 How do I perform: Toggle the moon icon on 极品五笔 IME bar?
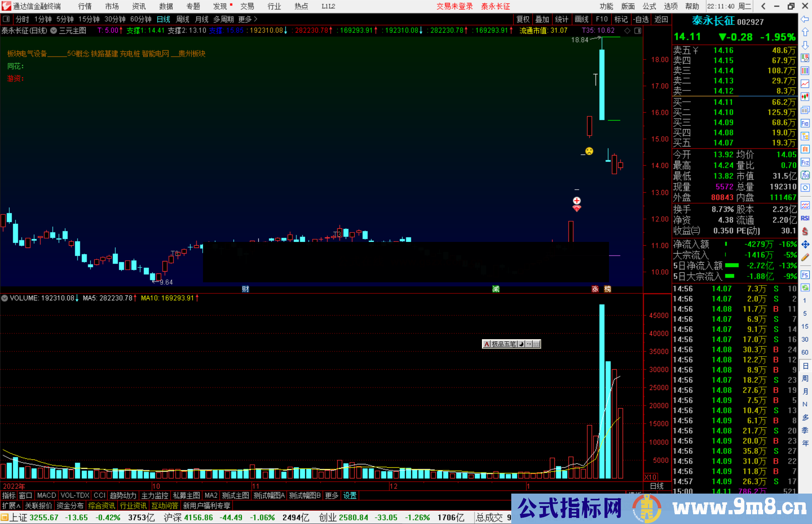(521, 344)
